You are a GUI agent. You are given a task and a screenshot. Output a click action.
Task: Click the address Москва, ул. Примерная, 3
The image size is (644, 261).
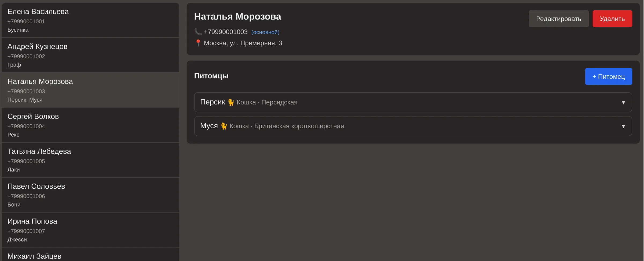pos(243,43)
